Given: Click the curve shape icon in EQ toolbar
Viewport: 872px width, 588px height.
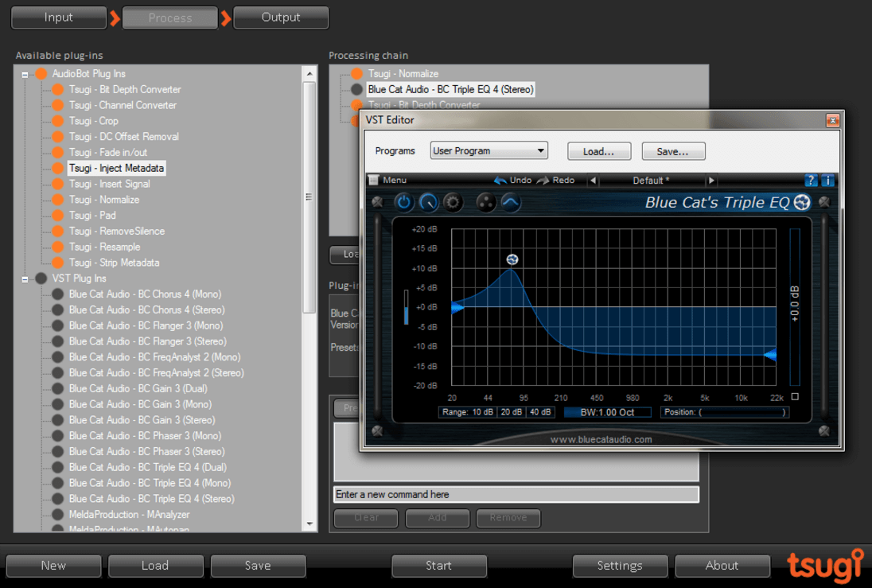Looking at the screenshot, I should (511, 202).
